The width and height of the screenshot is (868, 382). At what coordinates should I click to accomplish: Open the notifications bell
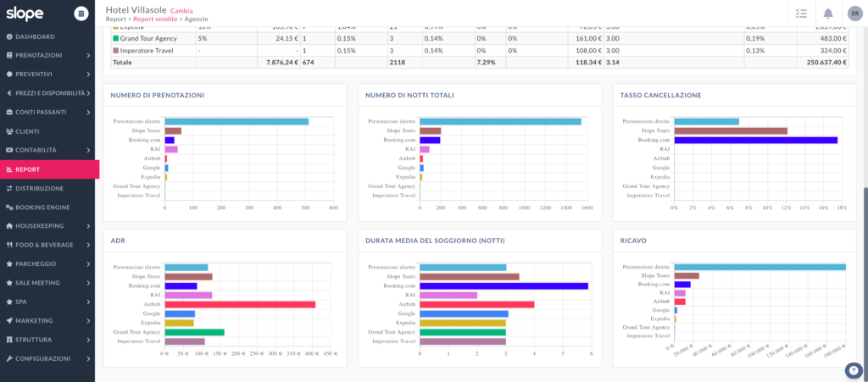[x=828, y=14]
